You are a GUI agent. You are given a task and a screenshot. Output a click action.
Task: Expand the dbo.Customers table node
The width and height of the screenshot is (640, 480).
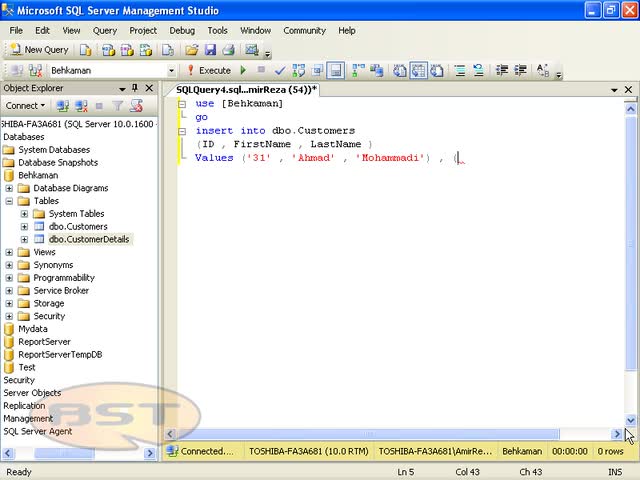(24, 227)
